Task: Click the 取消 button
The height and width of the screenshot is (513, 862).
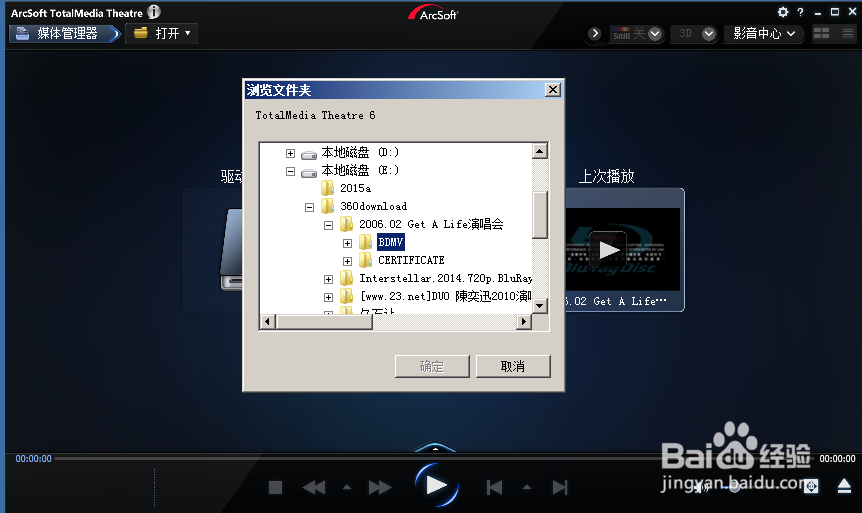Action: (x=513, y=366)
